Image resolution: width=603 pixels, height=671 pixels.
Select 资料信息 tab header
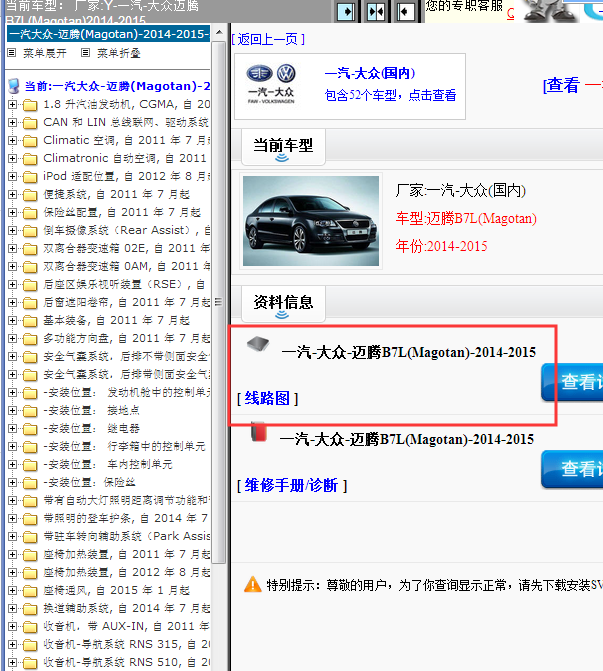(283, 303)
